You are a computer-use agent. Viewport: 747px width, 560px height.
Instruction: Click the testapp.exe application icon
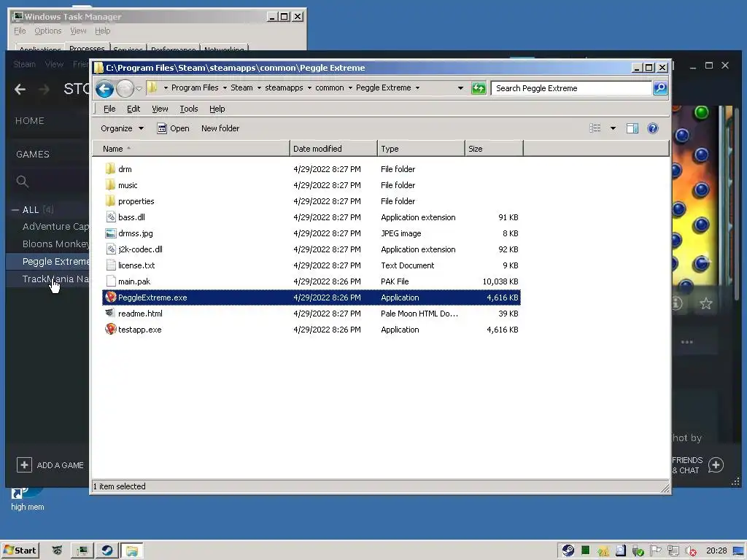(x=111, y=330)
